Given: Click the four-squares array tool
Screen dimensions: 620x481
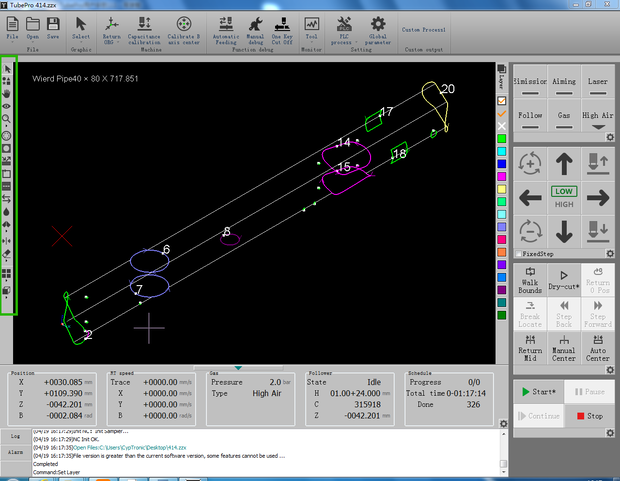Looking at the screenshot, I should [6, 274].
